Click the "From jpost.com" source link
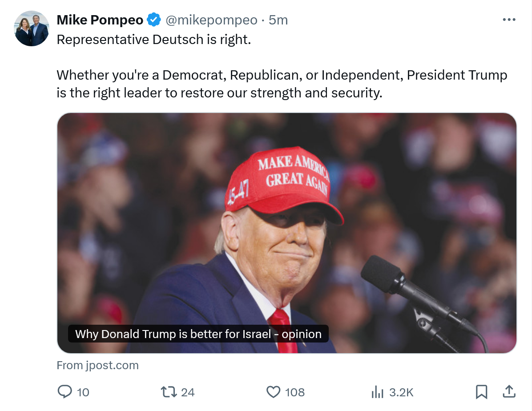532x411 pixels. [98, 365]
